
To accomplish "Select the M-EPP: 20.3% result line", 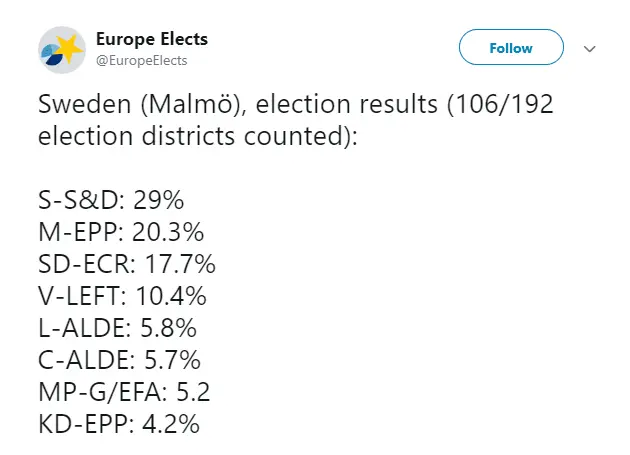I will coord(120,234).
